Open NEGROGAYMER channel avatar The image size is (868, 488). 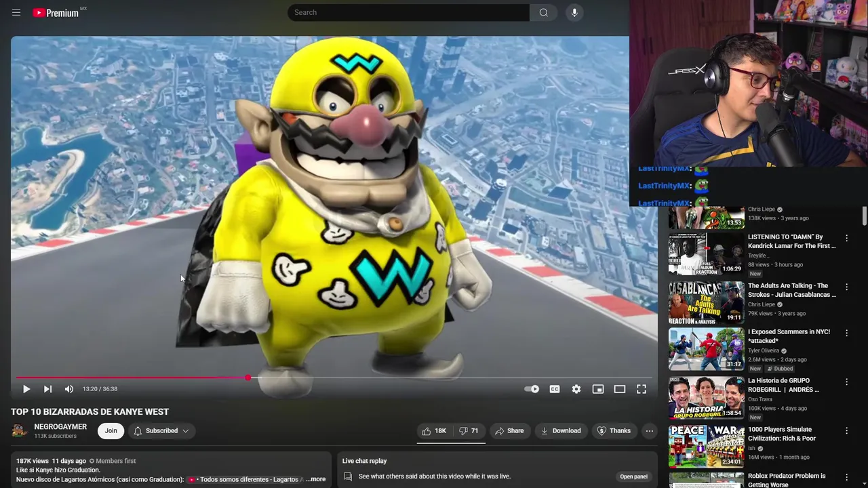[x=20, y=430]
